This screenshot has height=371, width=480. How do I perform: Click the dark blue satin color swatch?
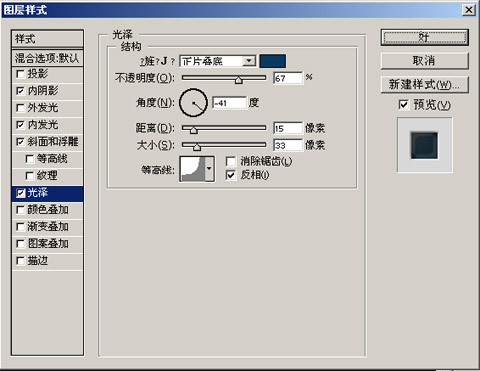(272, 61)
